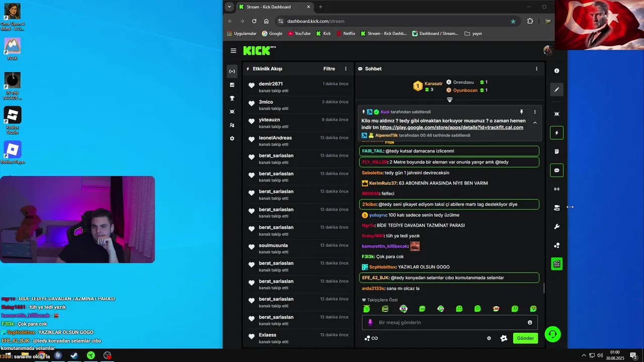
Task: Click the broadcast signal icon in right toolbar
Action: click(556, 189)
